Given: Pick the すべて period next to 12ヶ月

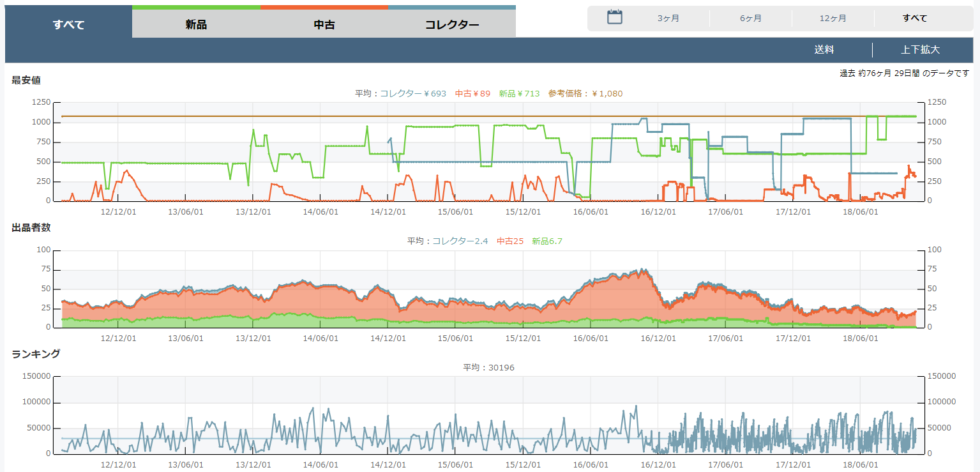Looking at the screenshot, I should [x=914, y=19].
